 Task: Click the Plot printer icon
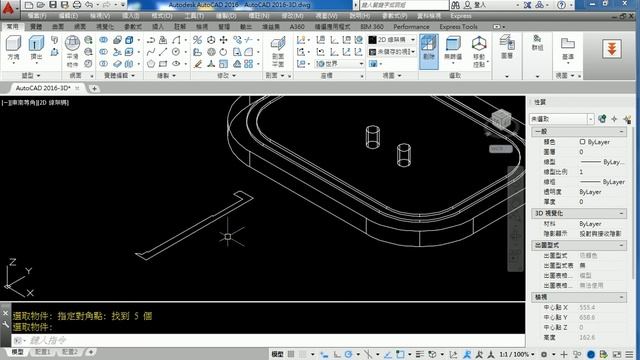tap(77, 5)
